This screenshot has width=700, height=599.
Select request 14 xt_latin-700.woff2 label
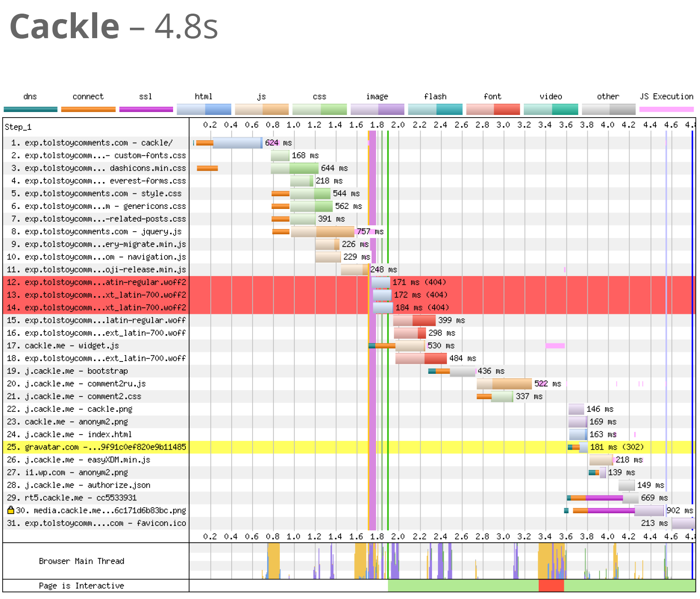click(x=96, y=308)
